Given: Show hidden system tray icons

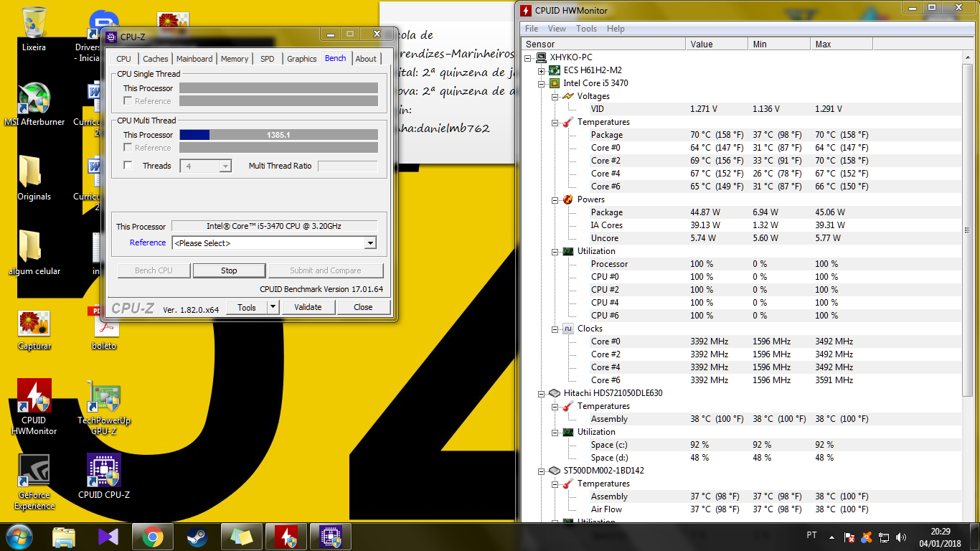Looking at the screenshot, I should [831, 537].
